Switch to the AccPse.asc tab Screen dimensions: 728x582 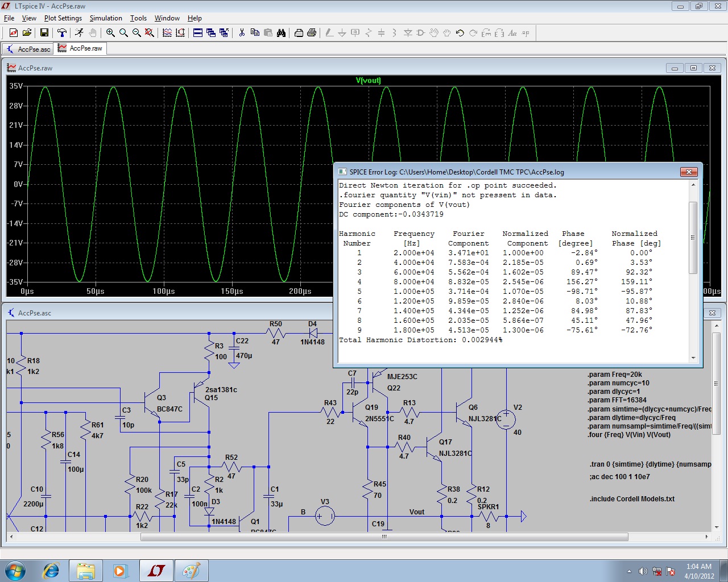pyautogui.click(x=28, y=49)
